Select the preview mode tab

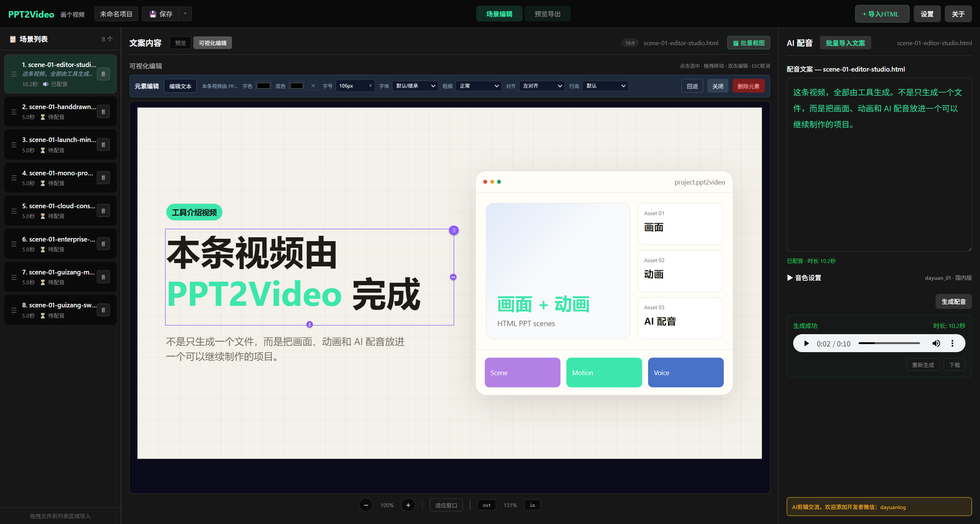[x=180, y=43]
